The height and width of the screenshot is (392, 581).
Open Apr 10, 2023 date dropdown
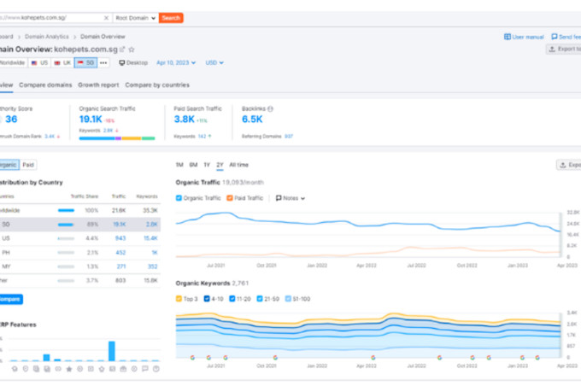pos(176,62)
